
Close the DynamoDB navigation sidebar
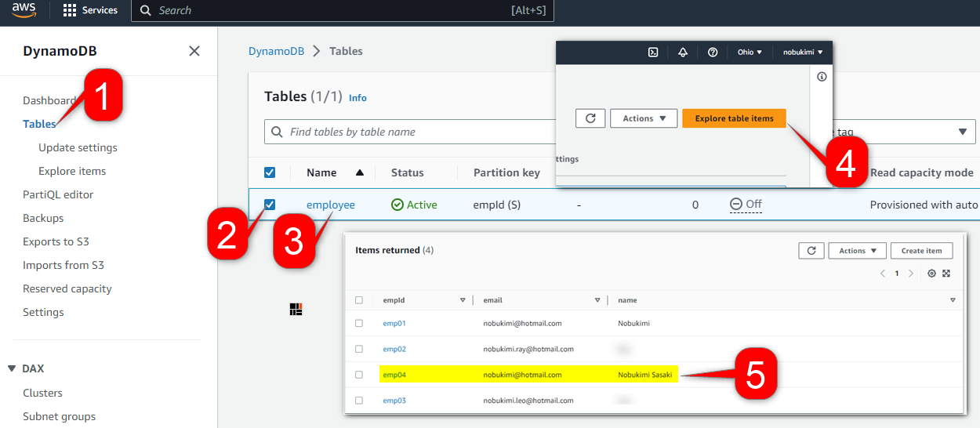(x=194, y=51)
